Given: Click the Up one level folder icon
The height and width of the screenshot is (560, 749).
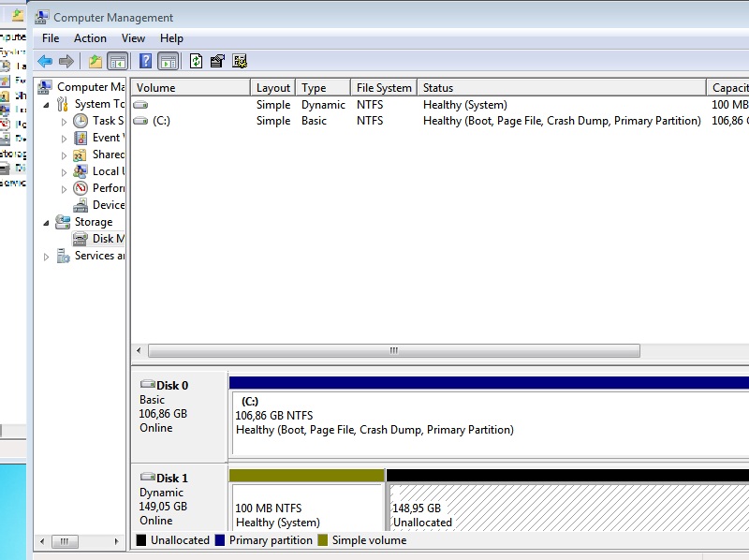Looking at the screenshot, I should [x=95, y=61].
